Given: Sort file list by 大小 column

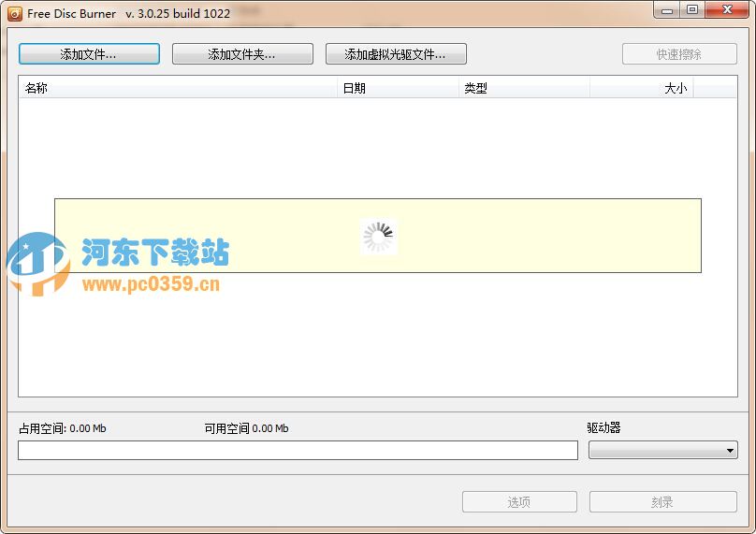Looking at the screenshot, I should click(642, 88).
